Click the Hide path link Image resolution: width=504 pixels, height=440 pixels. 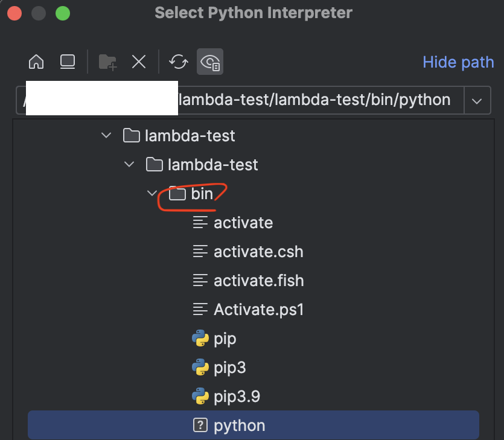pos(458,62)
